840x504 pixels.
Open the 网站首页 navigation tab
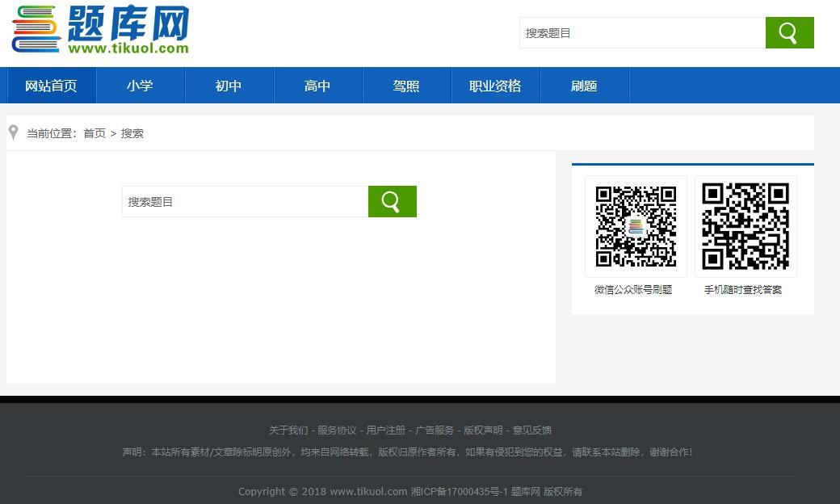51,86
